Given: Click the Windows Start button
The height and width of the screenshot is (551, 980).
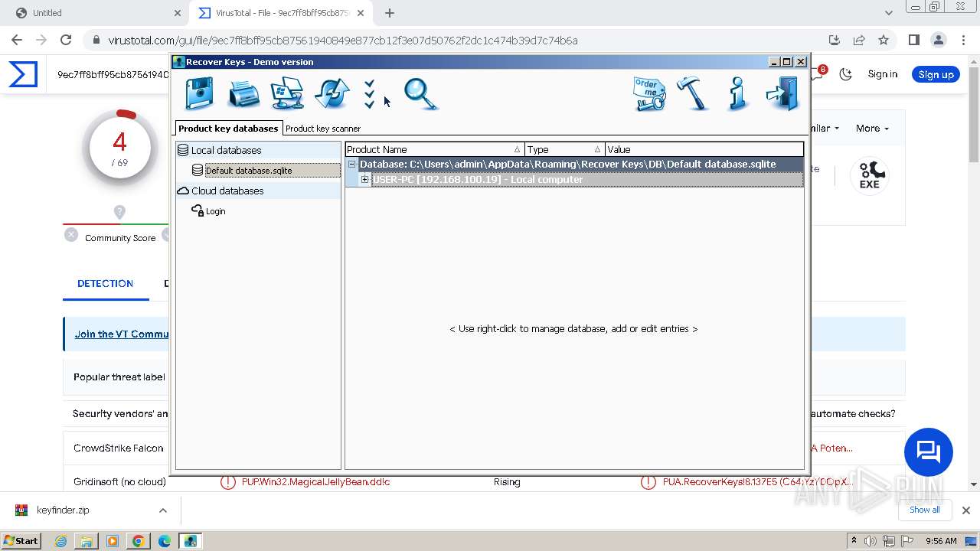Looking at the screenshot, I should [x=21, y=540].
